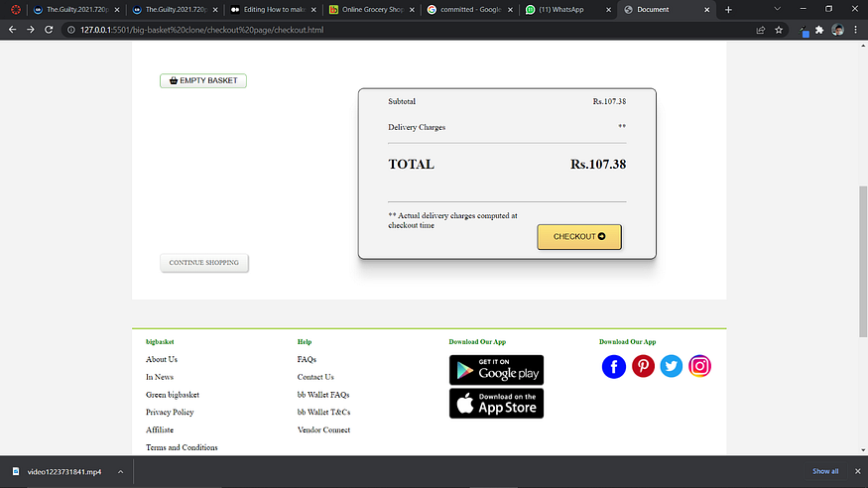
Task: Switch to the second The.Guilty.2021 tab
Action: (x=175, y=9)
